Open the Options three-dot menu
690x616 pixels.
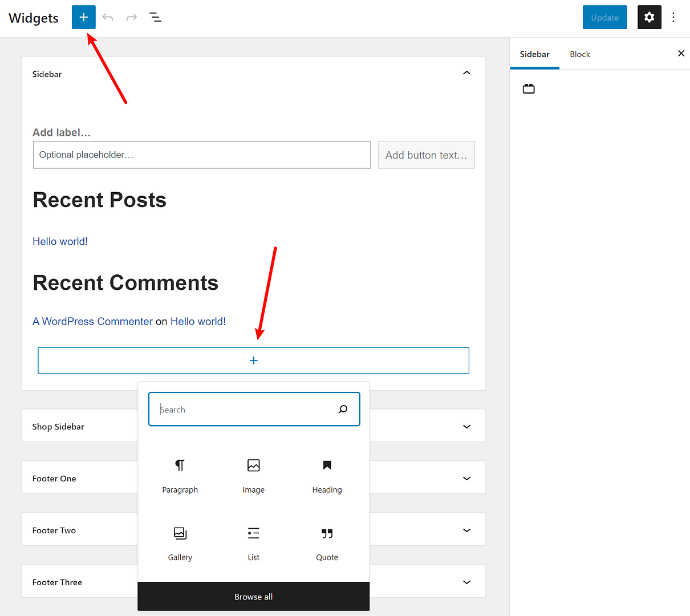coord(673,17)
